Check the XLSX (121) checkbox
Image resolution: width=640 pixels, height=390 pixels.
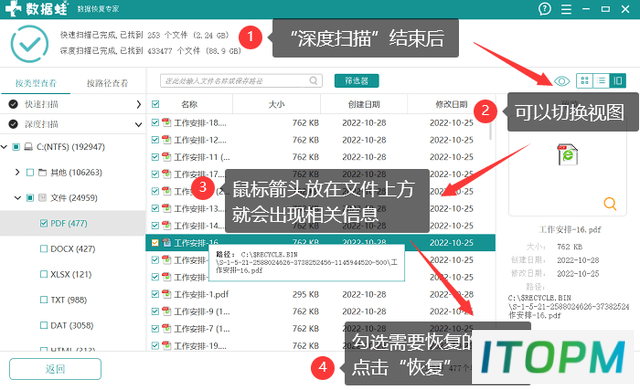[44, 274]
